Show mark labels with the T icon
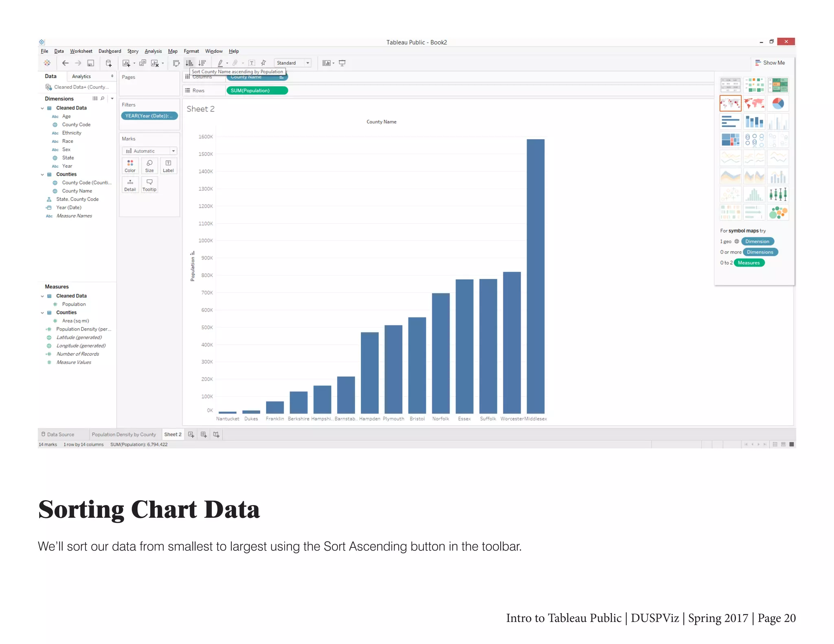834x644 pixels. (252, 63)
